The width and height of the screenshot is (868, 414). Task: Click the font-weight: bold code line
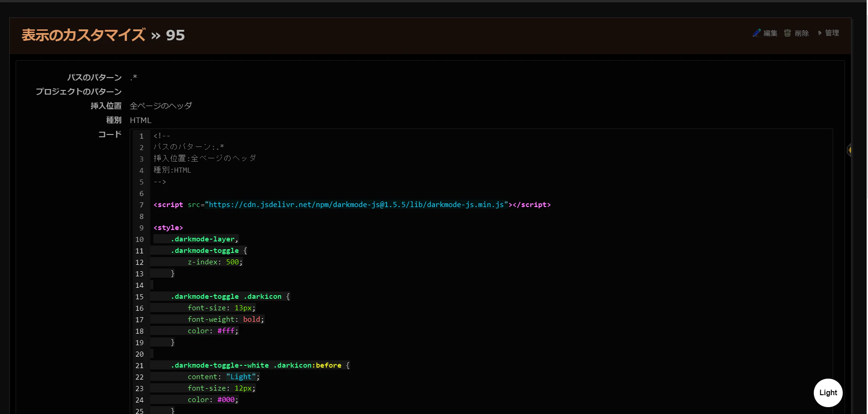tap(226, 319)
